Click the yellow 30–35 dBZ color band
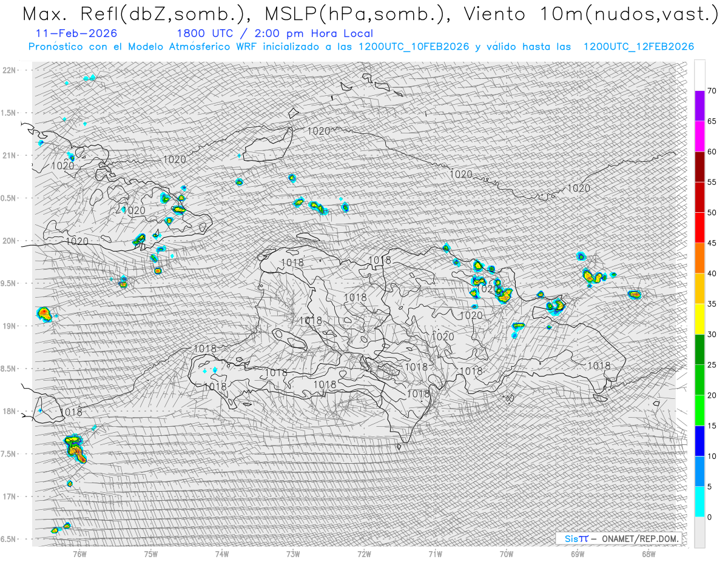The image size is (728, 562). [x=699, y=319]
